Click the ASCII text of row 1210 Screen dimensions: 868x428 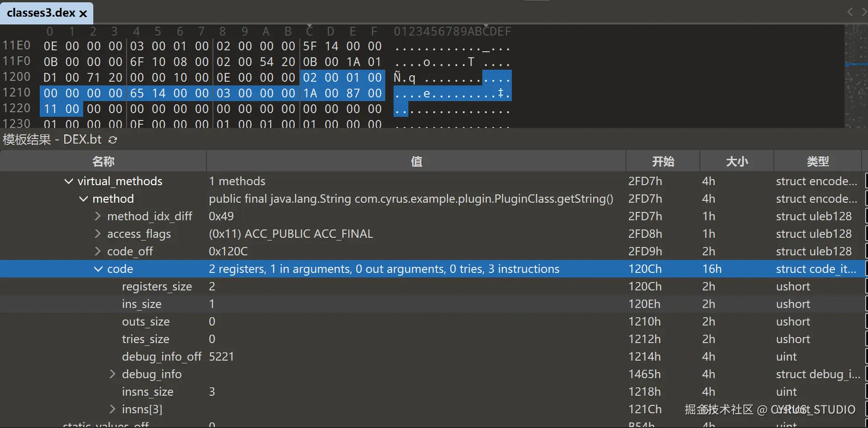[x=452, y=93]
